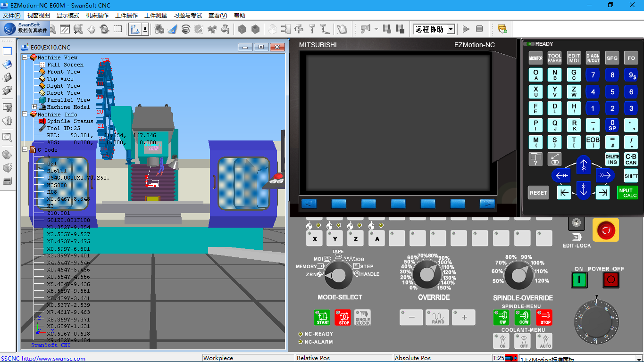This screenshot has height=362, width=644.
Task: Click the left arrow cursor key
Action: click(x=561, y=176)
